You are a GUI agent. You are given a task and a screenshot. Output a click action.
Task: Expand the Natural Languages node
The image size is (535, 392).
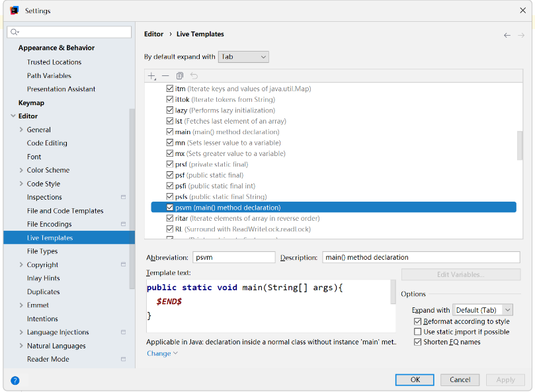click(x=21, y=346)
